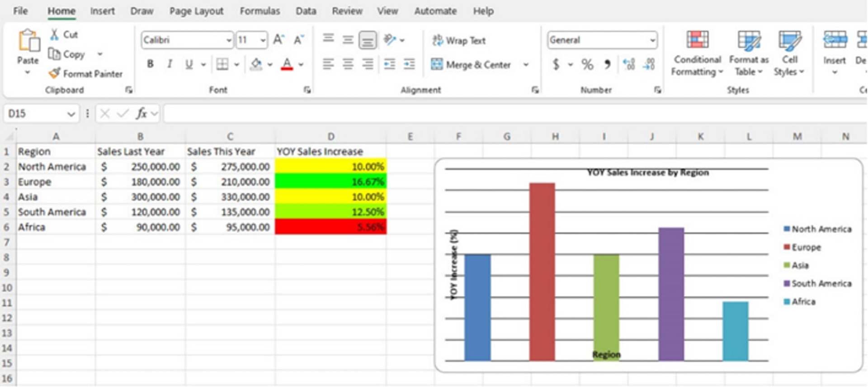Select the yellow North America 10.00% cell
Image resolution: width=868 pixels, height=387 pixels.
330,167
